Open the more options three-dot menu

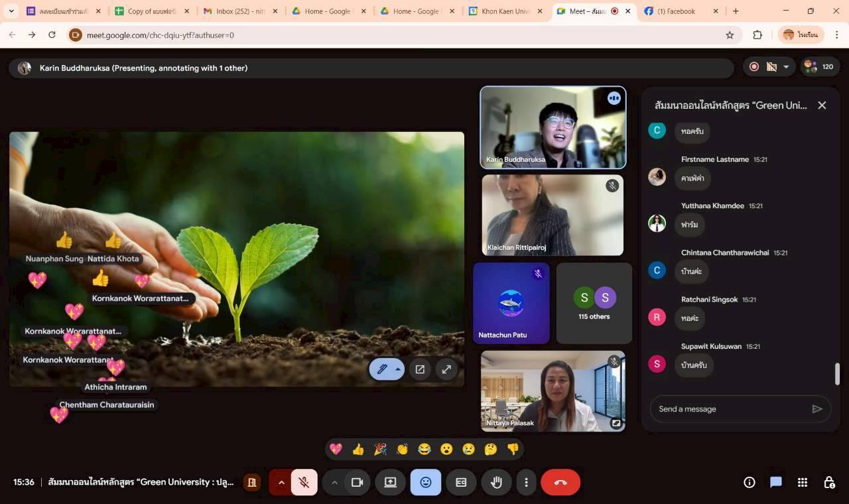[526, 482]
